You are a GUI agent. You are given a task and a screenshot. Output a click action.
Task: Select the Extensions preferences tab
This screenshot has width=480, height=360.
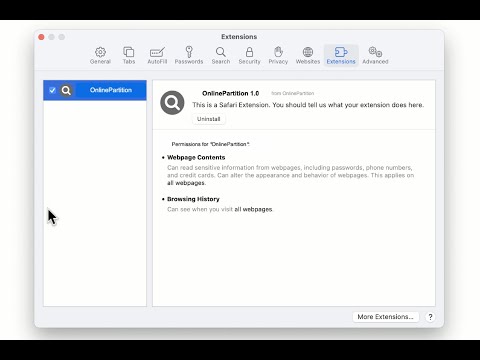(341, 55)
